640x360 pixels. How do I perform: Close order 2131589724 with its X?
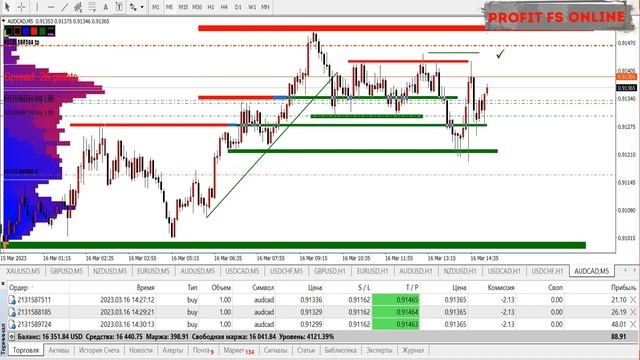633,324
